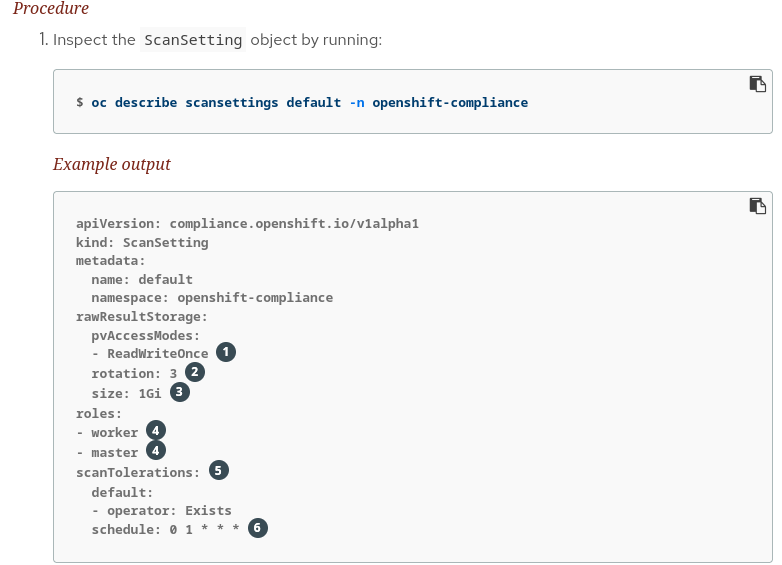The width and height of the screenshot is (782, 565).
Task: Click callout 5 next to scanTolerations
Action: 218,471
